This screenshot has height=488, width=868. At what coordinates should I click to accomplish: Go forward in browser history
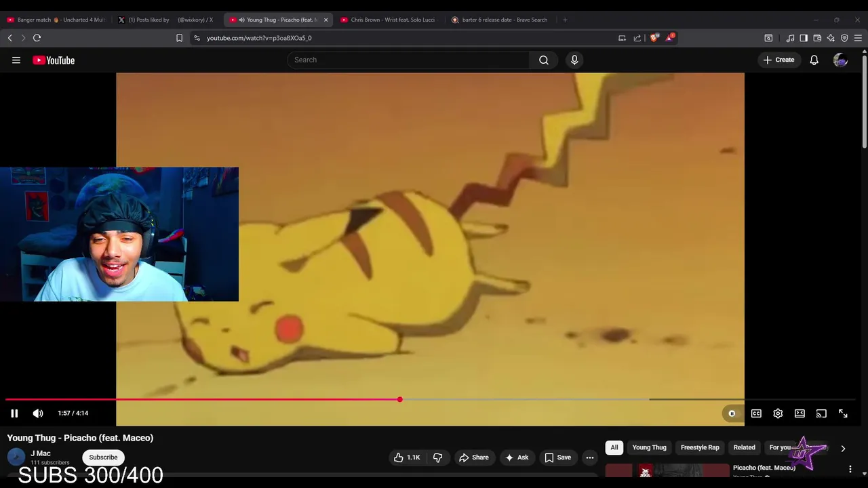(x=23, y=38)
